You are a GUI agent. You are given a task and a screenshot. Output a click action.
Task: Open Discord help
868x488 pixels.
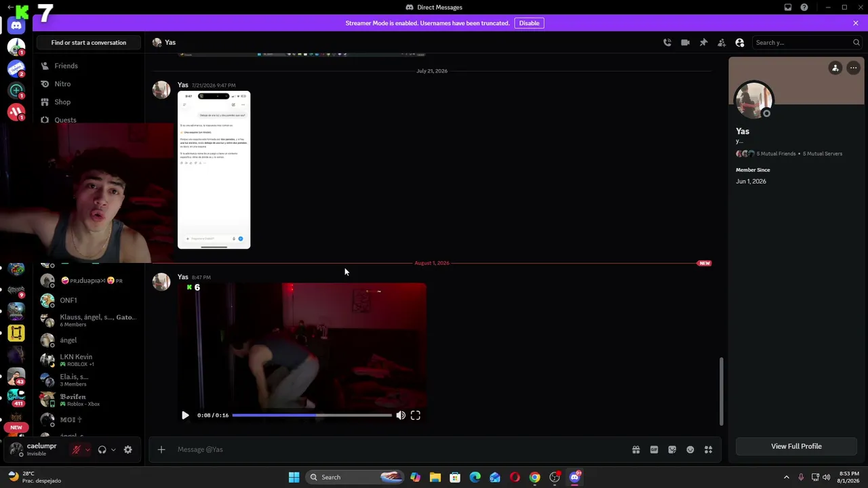804,7
